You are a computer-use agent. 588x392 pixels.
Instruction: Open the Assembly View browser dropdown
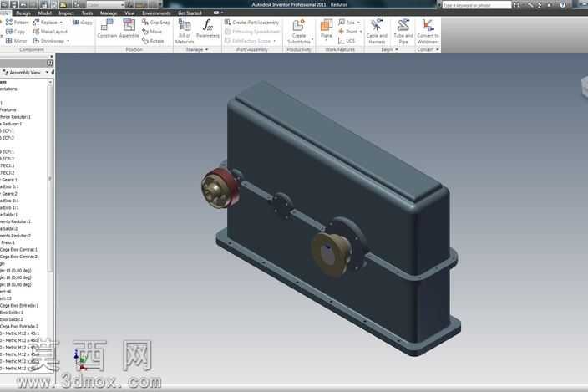pyautogui.click(x=48, y=73)
